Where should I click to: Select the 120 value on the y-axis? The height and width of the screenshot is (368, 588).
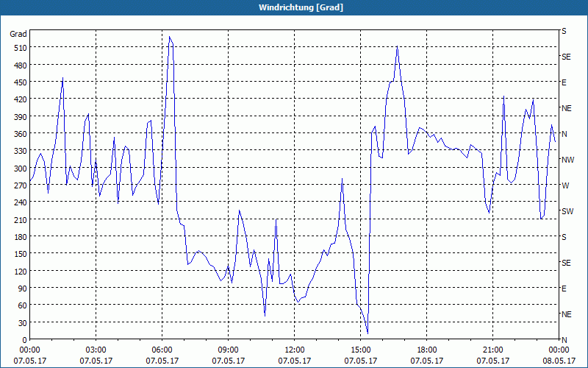(20, 271)
